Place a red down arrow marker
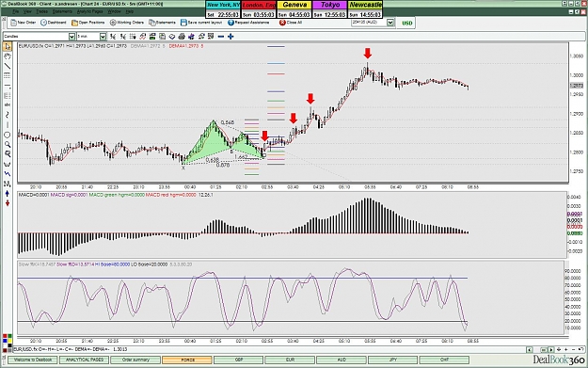588x368 pixels. [8, 203]
